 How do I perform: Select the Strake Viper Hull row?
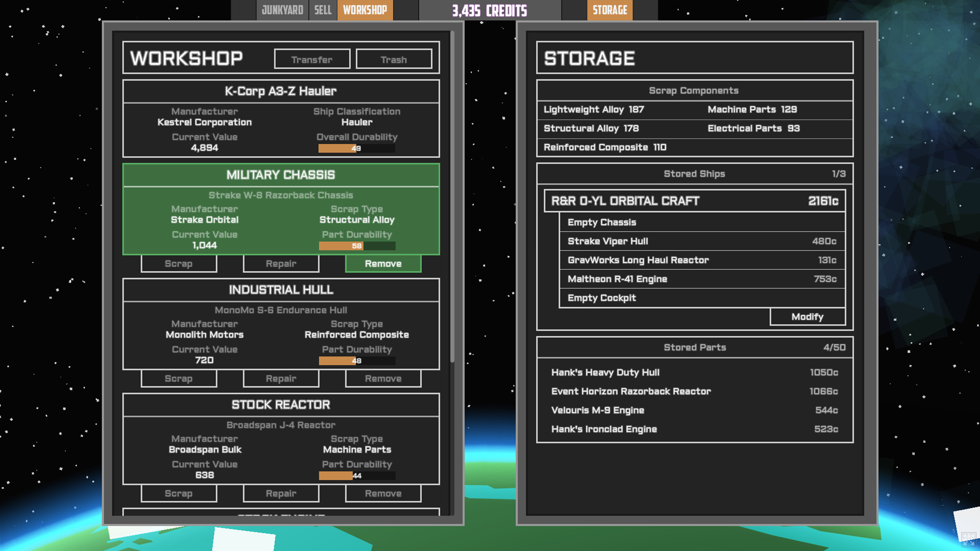click(x=702, y=241)
